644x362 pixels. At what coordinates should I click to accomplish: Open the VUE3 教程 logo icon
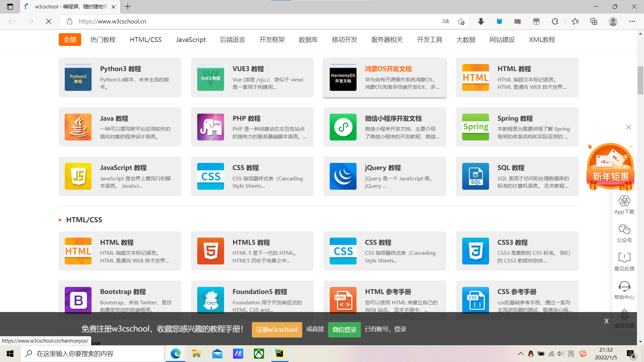pos(210,77)
